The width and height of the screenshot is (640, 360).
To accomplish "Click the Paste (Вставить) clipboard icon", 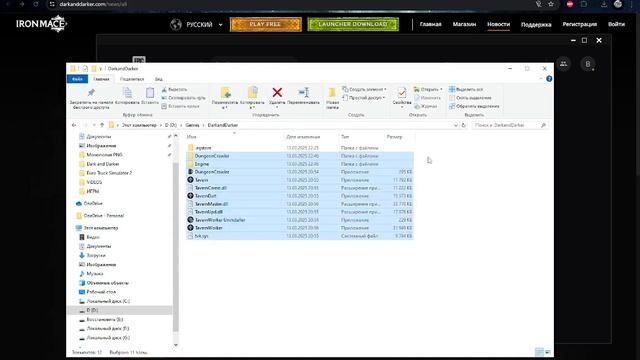I will tap(150, 93).
